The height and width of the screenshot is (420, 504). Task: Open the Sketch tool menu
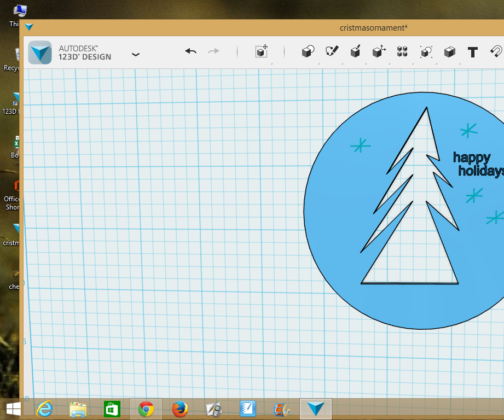332,51
